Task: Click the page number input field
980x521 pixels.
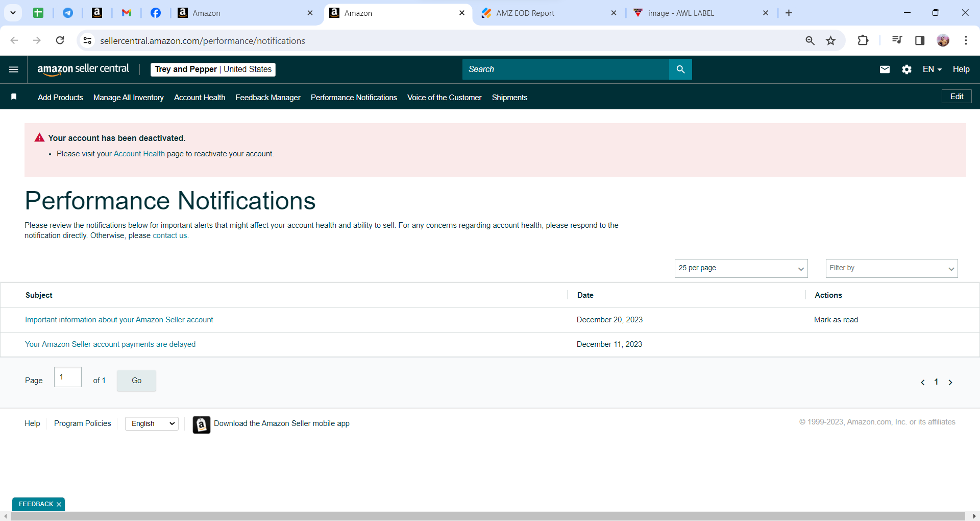Action: coord(68,377)
